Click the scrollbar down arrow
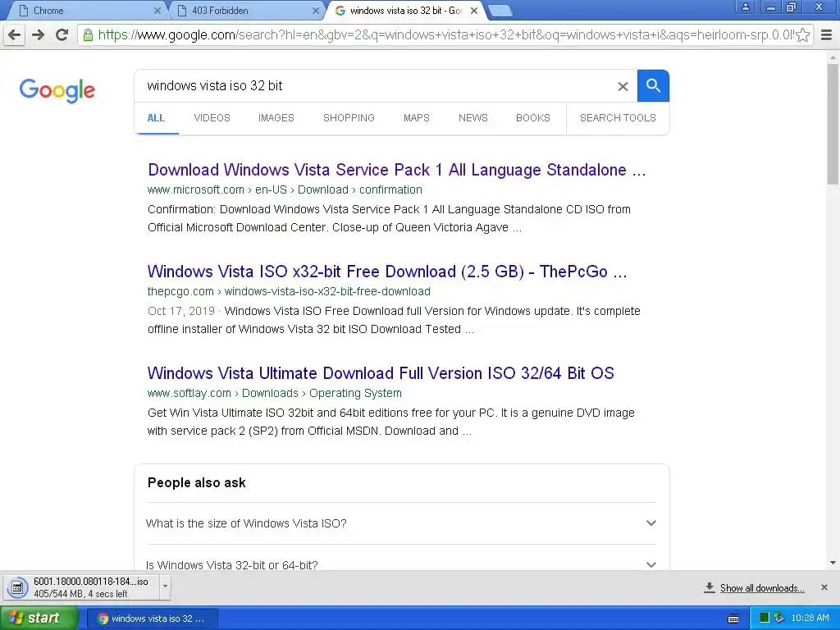 point(833,563)
